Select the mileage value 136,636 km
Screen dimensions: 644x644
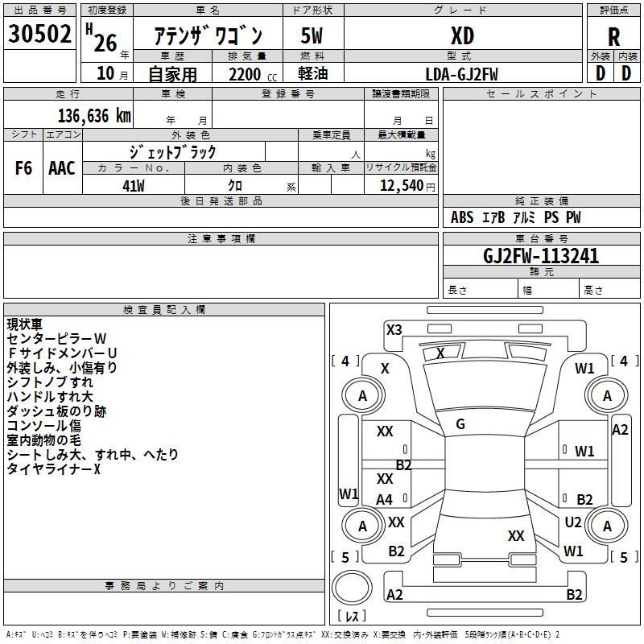click(x=94, y=116)
